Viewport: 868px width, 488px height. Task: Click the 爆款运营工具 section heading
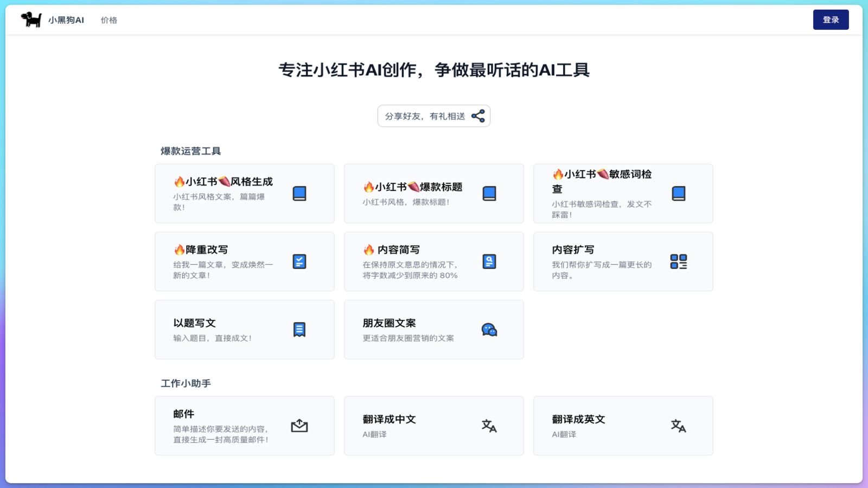click(x=191, y=151)
